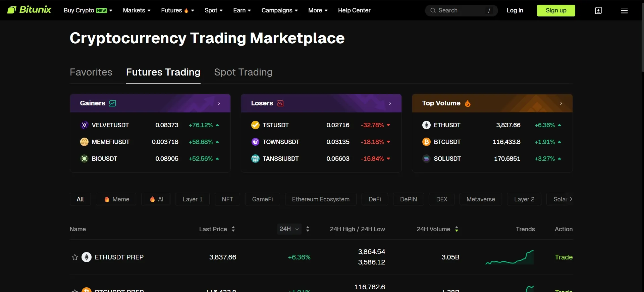
Task: Filter by Layer 2 category
Action: point(524,199)
